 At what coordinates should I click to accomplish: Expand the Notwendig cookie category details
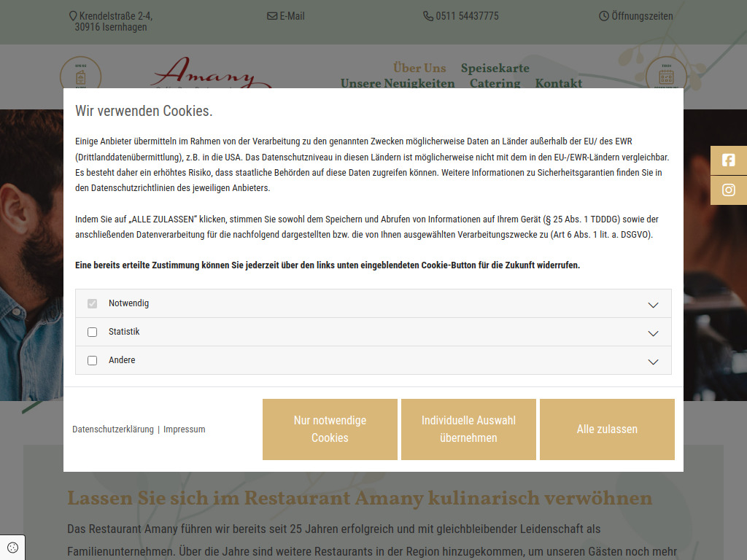[x=654, y=303]
